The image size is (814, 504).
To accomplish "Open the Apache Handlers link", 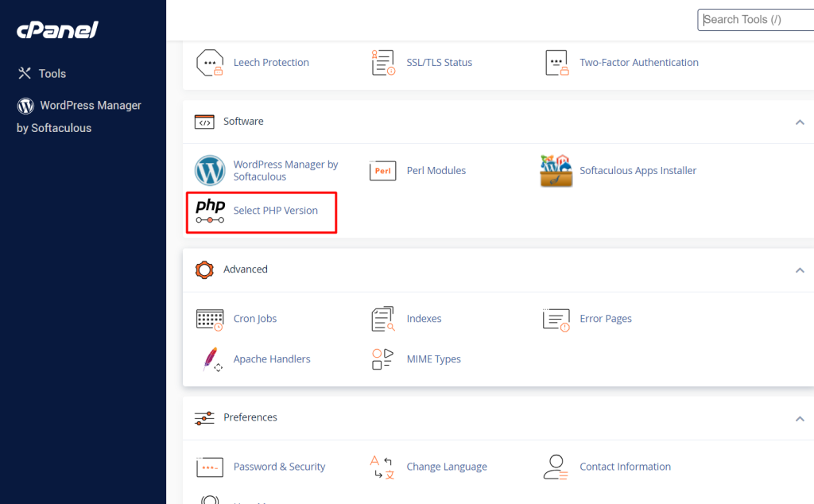I will tap(272, 359).
